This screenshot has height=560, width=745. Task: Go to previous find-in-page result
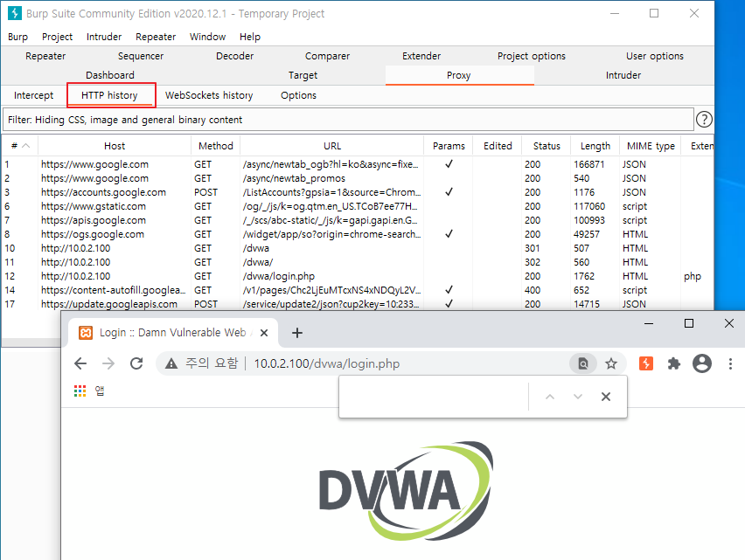550,397
